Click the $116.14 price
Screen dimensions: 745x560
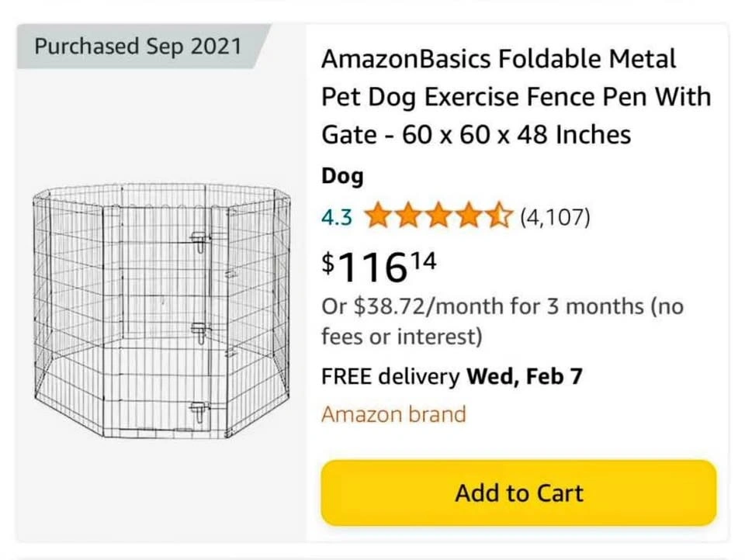[x=379, y=267]
